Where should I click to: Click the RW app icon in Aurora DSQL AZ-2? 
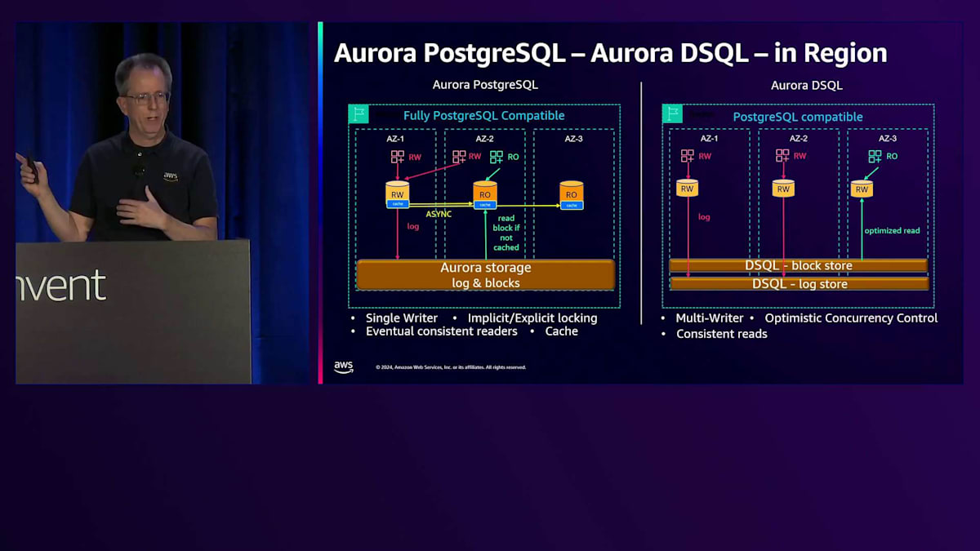point(782,156)
